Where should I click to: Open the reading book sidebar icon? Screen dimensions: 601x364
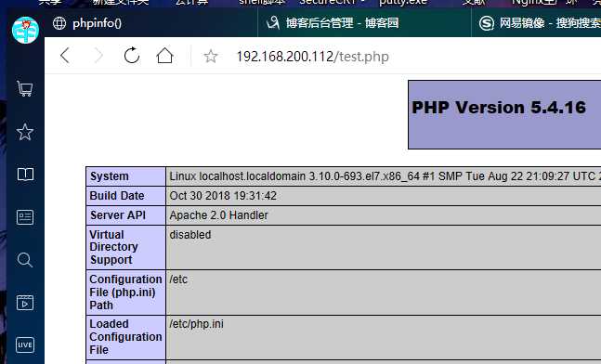click(25, 175)
